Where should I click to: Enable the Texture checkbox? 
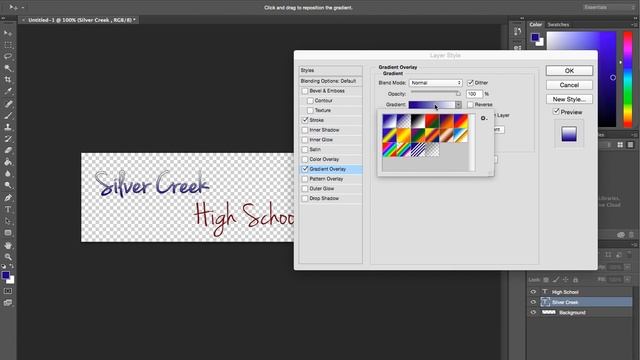310,111
